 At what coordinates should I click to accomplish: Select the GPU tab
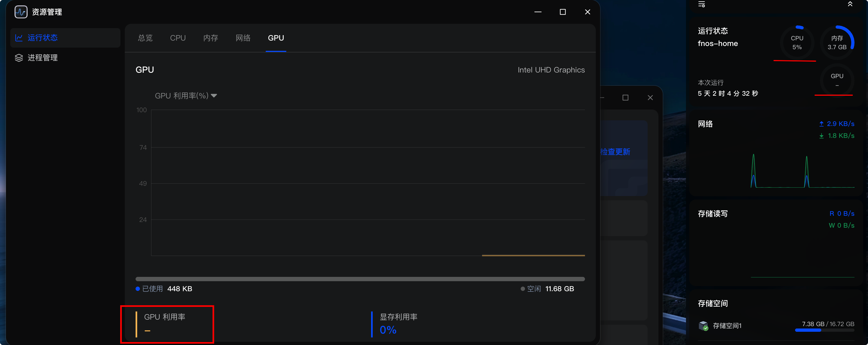[x=276, y=38]
